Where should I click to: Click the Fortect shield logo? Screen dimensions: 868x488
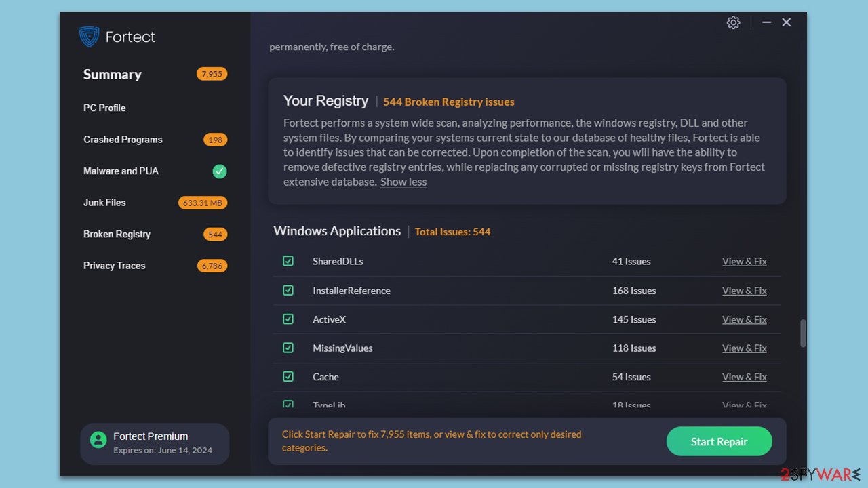click(x=89, y=37)
